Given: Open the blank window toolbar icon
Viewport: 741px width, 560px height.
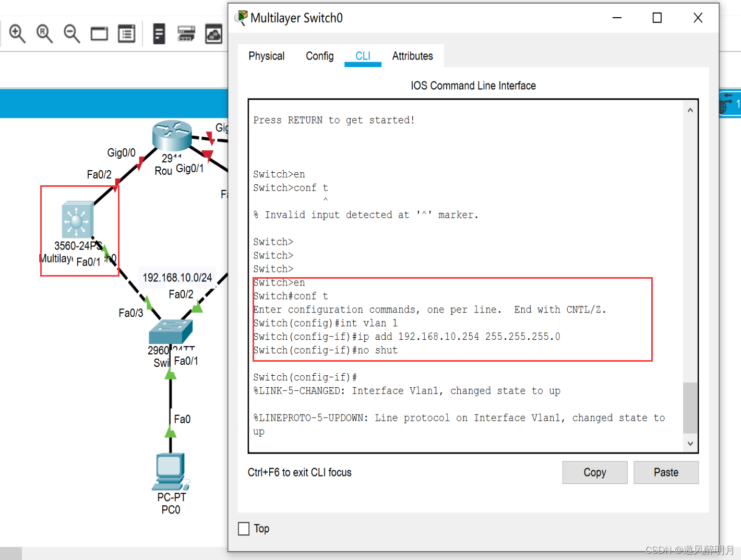Looking at the screenshot, I should click(x=99, y=34).
